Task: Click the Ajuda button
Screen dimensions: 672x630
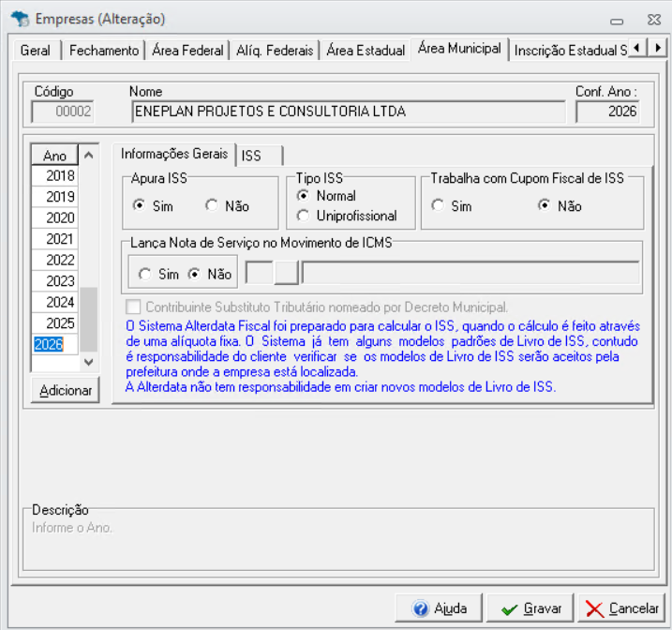Action: [439, 608]
